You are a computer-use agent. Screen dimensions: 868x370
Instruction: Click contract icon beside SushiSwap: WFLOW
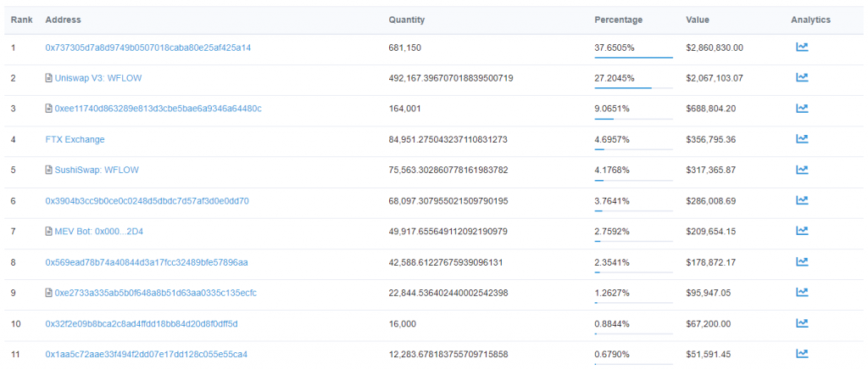(x=48, y=170)
